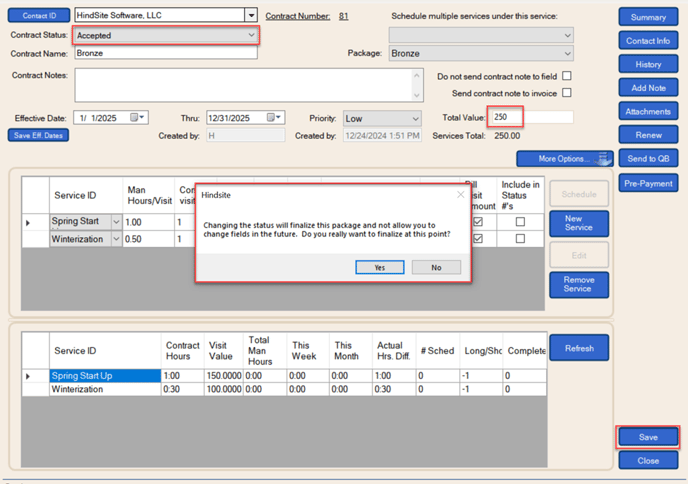Click the Total Man Hours column header
The height and width of the screenshot is (484, 688).
pos(265,351)
